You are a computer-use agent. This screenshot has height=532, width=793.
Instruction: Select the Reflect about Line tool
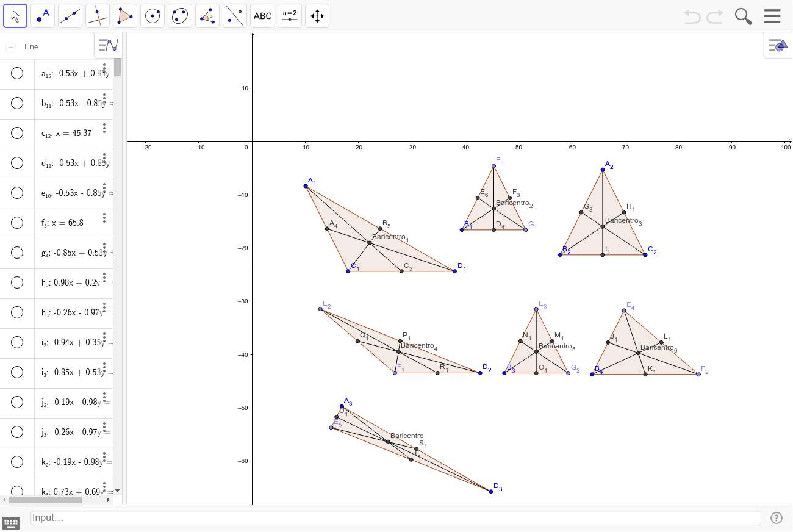235,16
